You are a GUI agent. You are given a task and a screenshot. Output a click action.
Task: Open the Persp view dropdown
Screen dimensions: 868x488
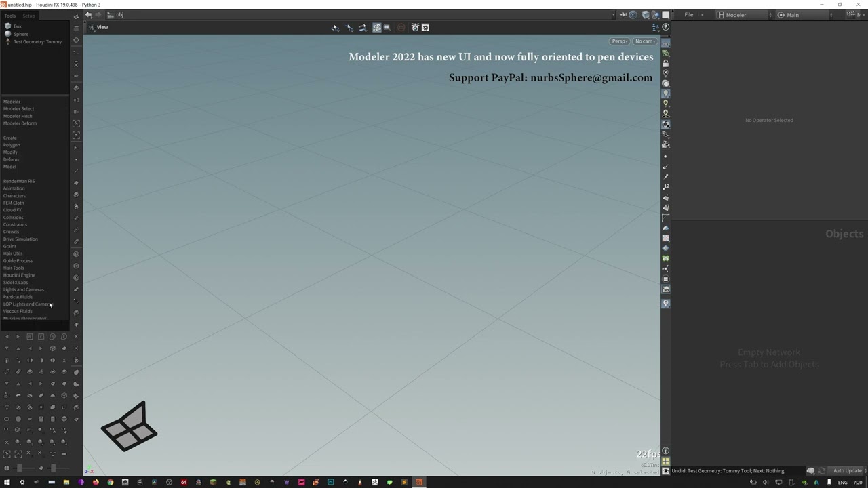620,41
